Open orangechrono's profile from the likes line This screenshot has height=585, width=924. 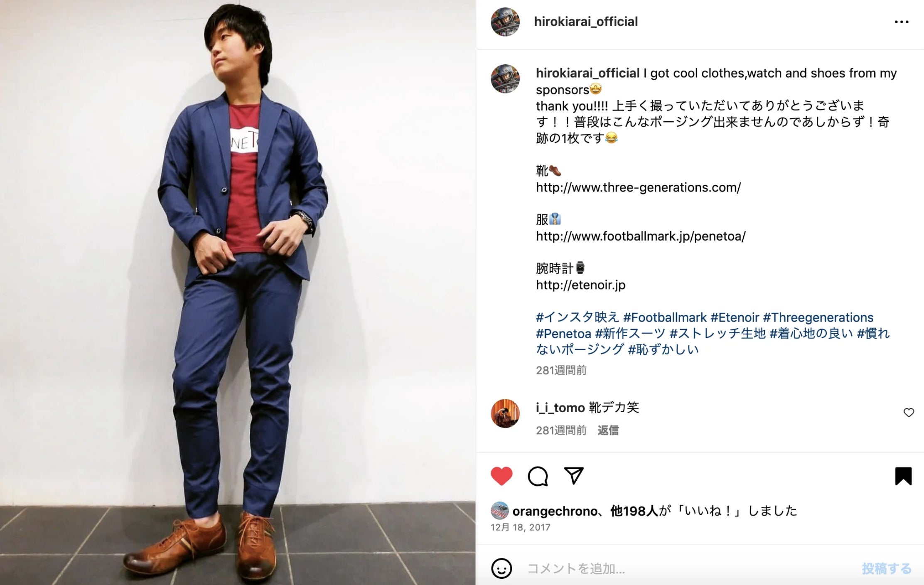pyautogui.click(x=555, y=511)
